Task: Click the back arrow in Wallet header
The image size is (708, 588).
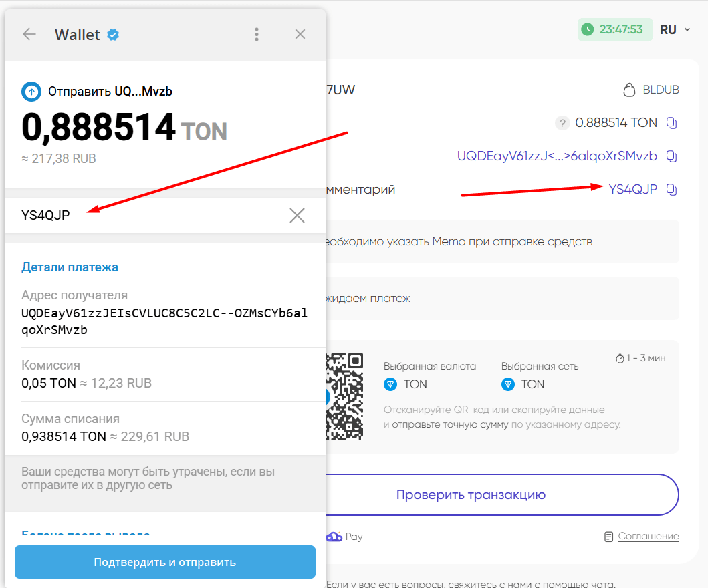Action: point(29,35)
